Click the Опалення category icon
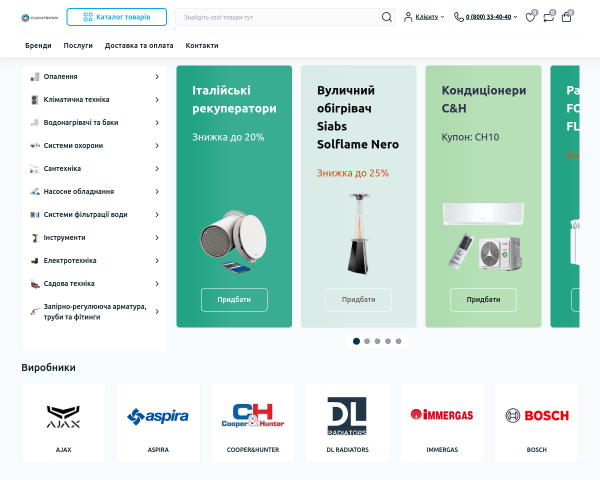Viewport: 600px width, 480px height. pyautogui.click(x=35, y=77)
